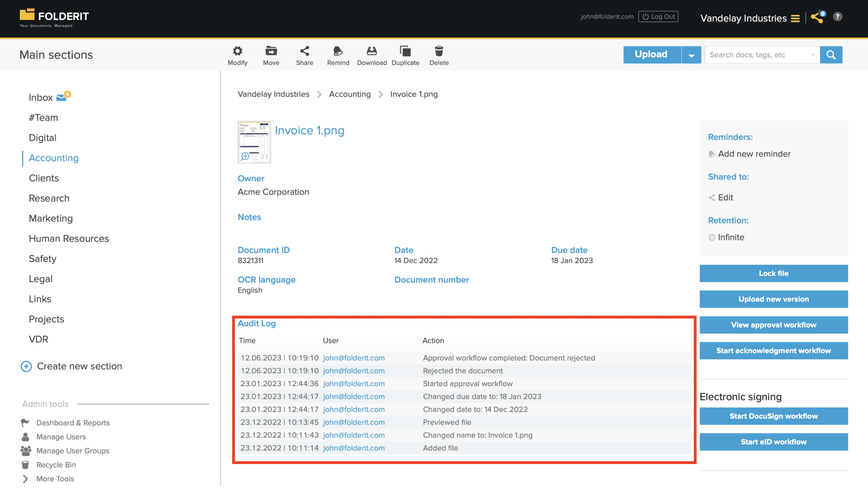Click View approval workflow button
The height and width of the screenshot is (492, 868).
[x=773, y=325]
